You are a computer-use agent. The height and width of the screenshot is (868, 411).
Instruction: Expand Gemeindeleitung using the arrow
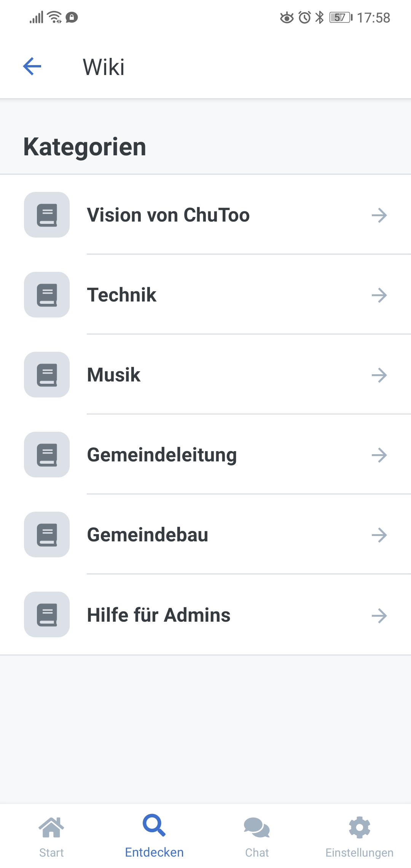379,455
